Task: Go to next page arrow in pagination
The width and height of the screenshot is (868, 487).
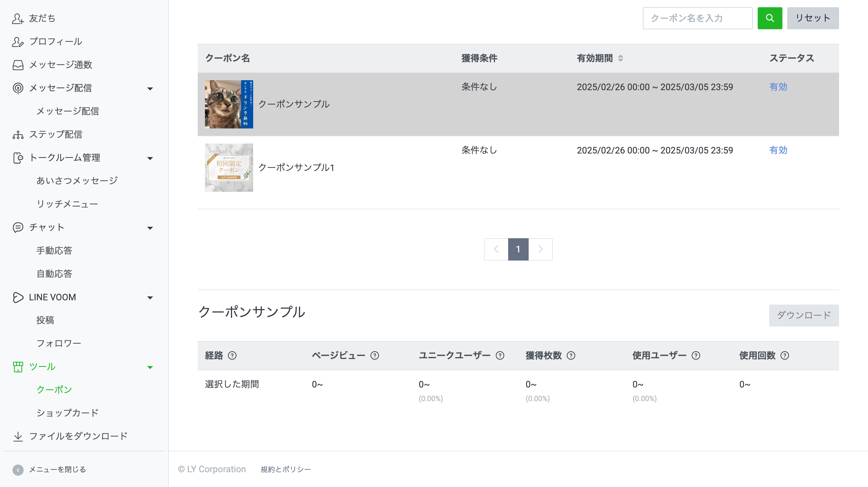Action: click(x=540, y=249)
